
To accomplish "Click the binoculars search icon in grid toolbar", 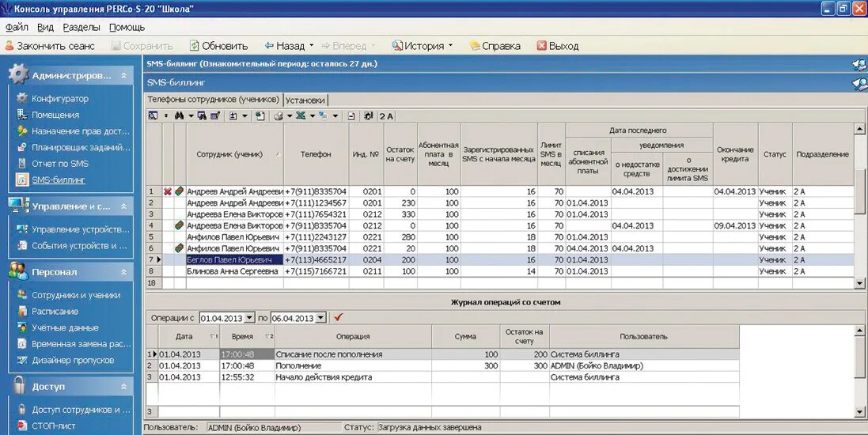I will (x=179, y=115).
